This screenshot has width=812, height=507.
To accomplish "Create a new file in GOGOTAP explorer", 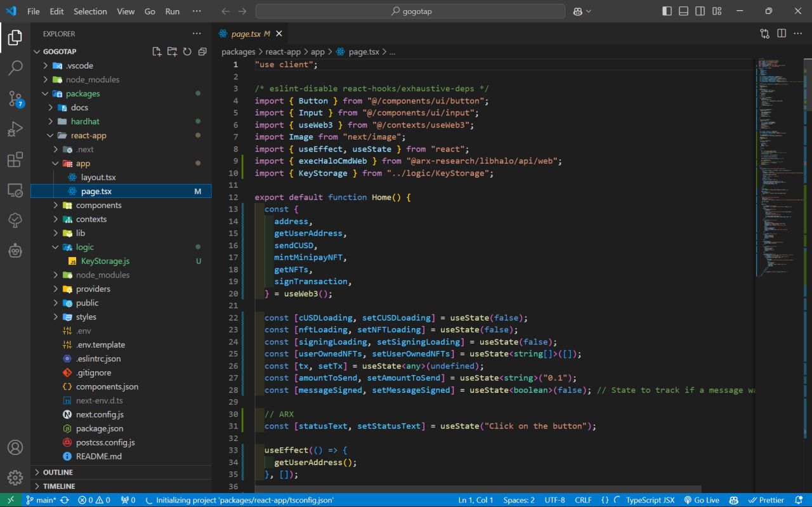I will [157, 51].
